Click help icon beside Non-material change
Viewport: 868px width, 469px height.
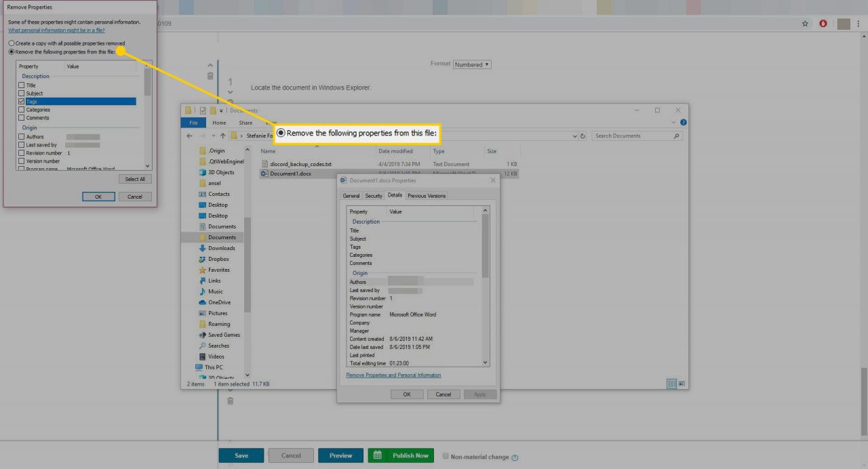point(515,457)
